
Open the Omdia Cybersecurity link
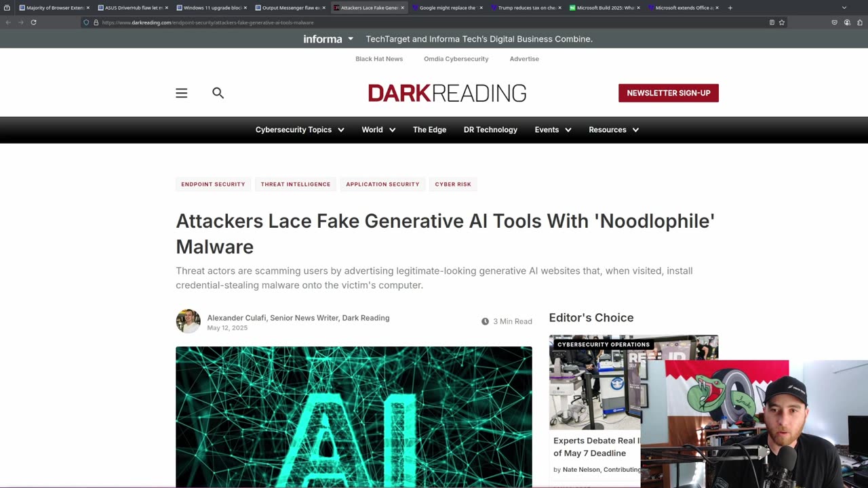(456, 59)
